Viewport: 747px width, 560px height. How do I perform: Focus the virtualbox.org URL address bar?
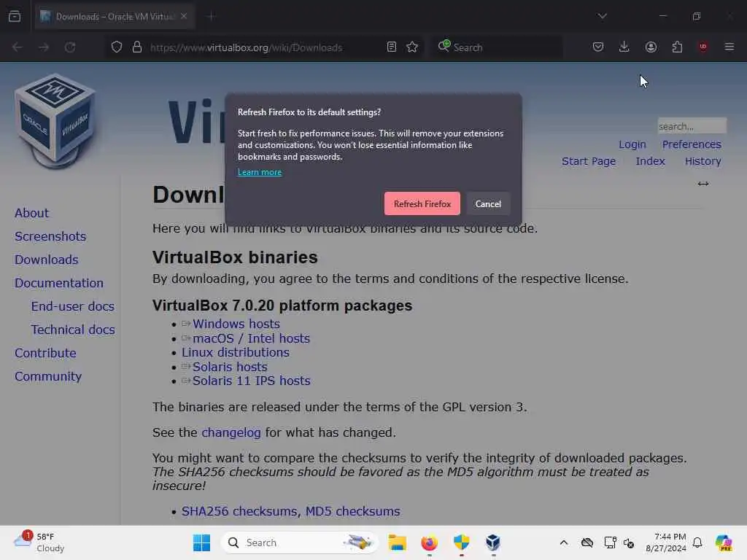tap(246, 47)
